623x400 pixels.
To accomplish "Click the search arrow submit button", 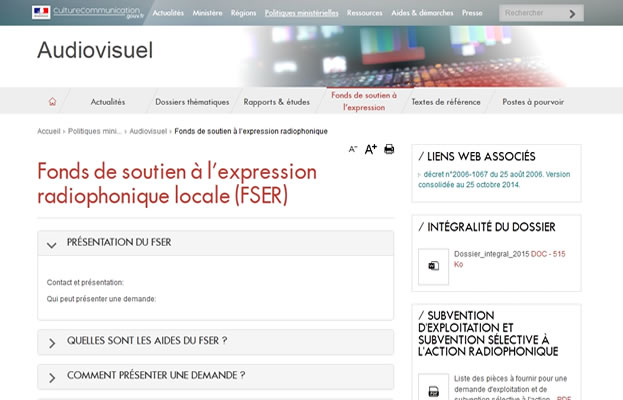I will point(573,14).
